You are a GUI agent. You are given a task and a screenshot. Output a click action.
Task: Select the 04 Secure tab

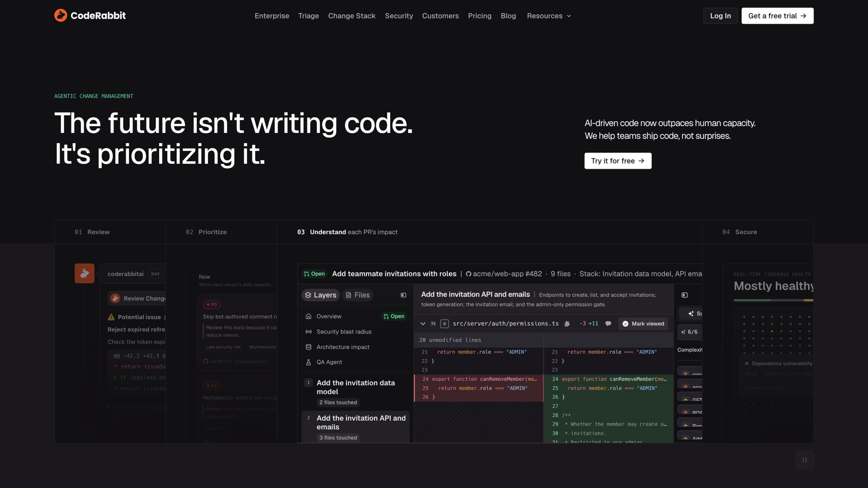(x=758, y=232)
